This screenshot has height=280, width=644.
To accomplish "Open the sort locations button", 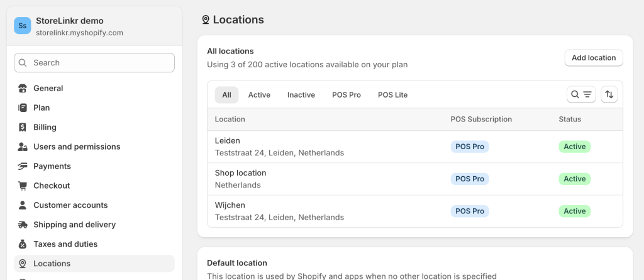I will coord(609,94).
